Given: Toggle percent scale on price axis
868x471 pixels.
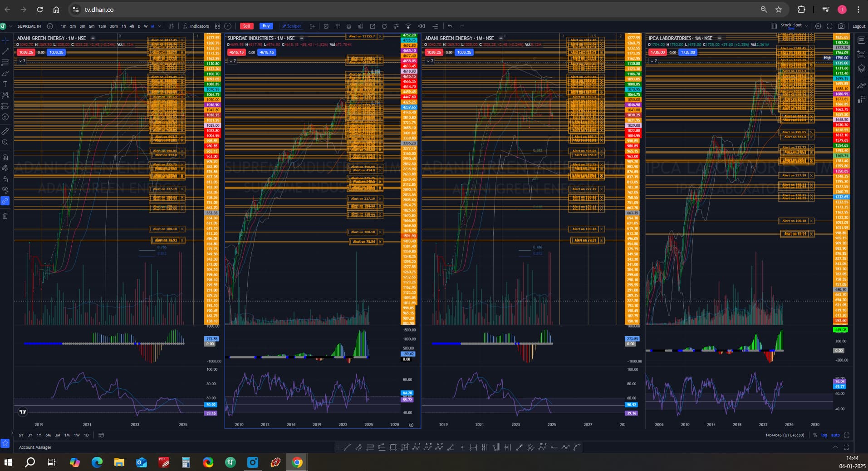Looking at the screenshot, I should [815, 435].
